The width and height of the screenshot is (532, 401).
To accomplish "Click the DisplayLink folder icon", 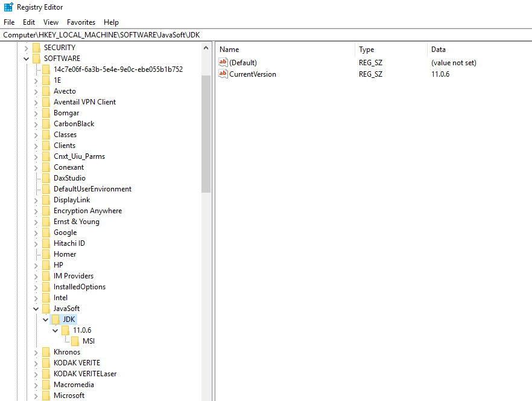I will pyautogui.click(x=46, y=200).
